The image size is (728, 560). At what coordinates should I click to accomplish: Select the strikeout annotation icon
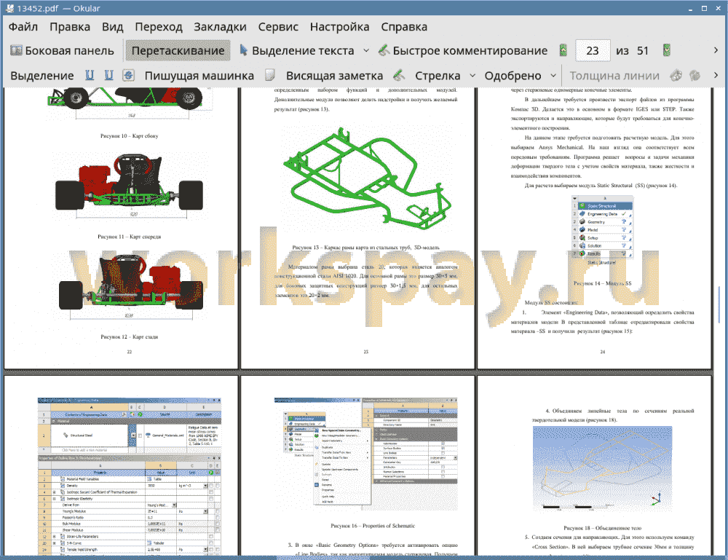[x=129, y=75]
